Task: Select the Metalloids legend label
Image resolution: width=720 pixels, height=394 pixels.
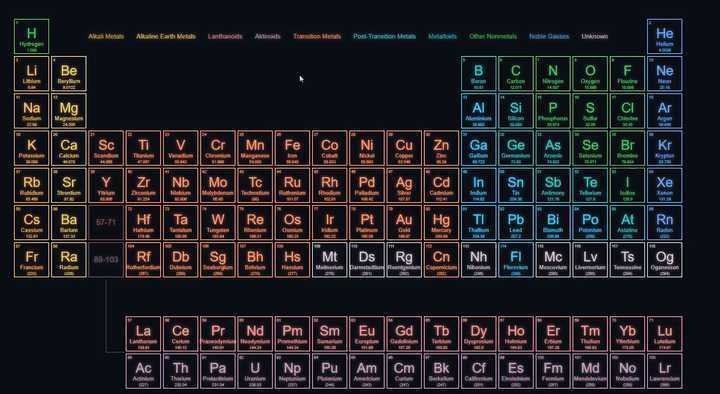Action: (x=443, y=36)
